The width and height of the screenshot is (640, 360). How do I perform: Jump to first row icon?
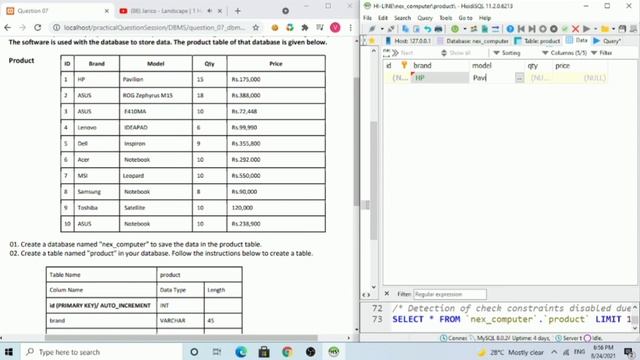(521, 29)
